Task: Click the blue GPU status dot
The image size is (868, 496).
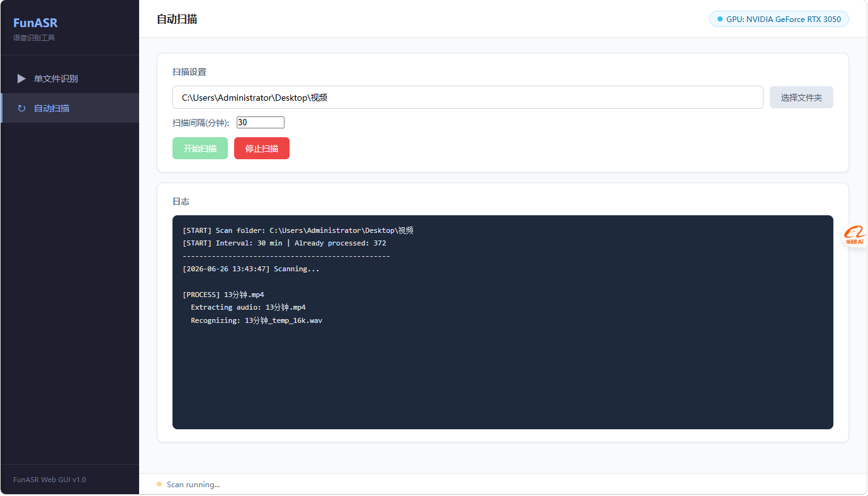Action: click(x=720, y=19)
